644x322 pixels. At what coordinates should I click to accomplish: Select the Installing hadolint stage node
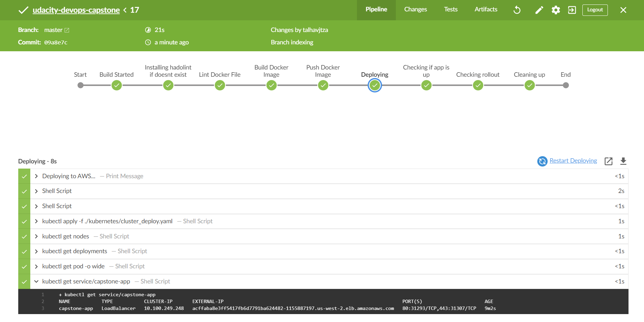click(168, 85)
